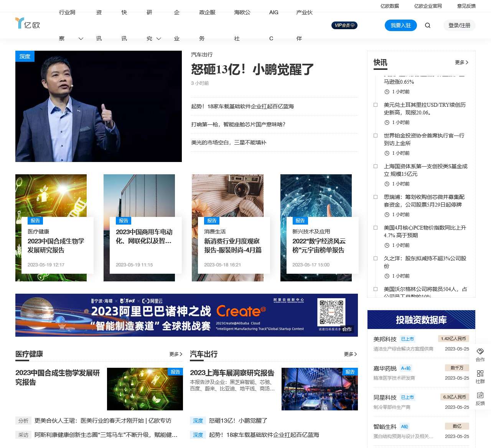Click the 1.42亿人民币 amount tag

coord(453,339)
